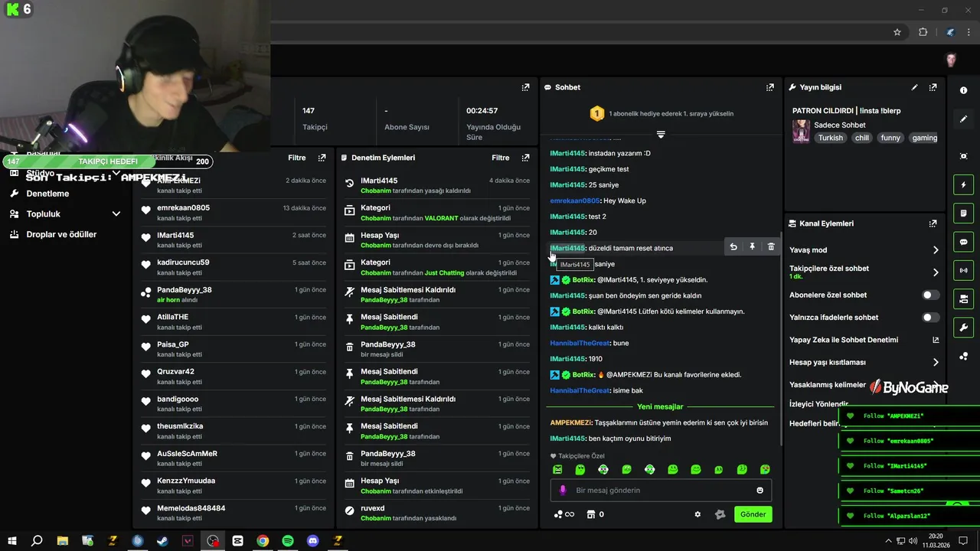Click the stream category thumbnail image
This screenshot has height=551, width=980.
[x=801, y=131]
